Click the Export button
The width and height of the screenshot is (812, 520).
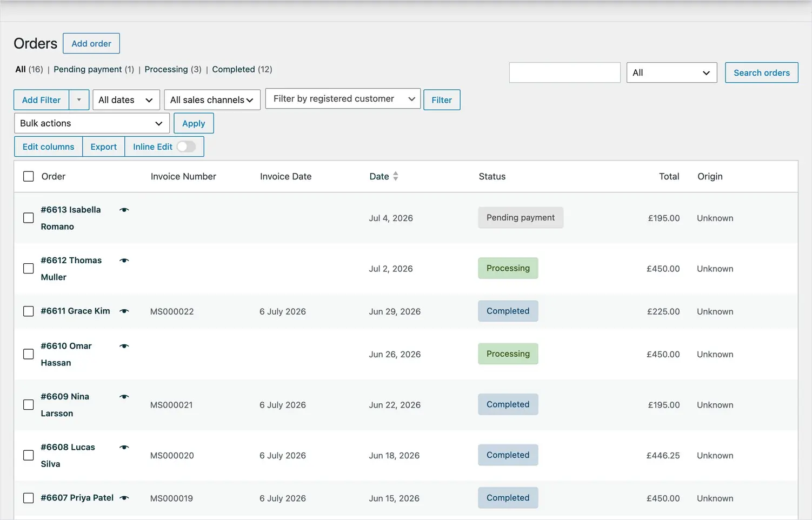(x=104, y=146)
